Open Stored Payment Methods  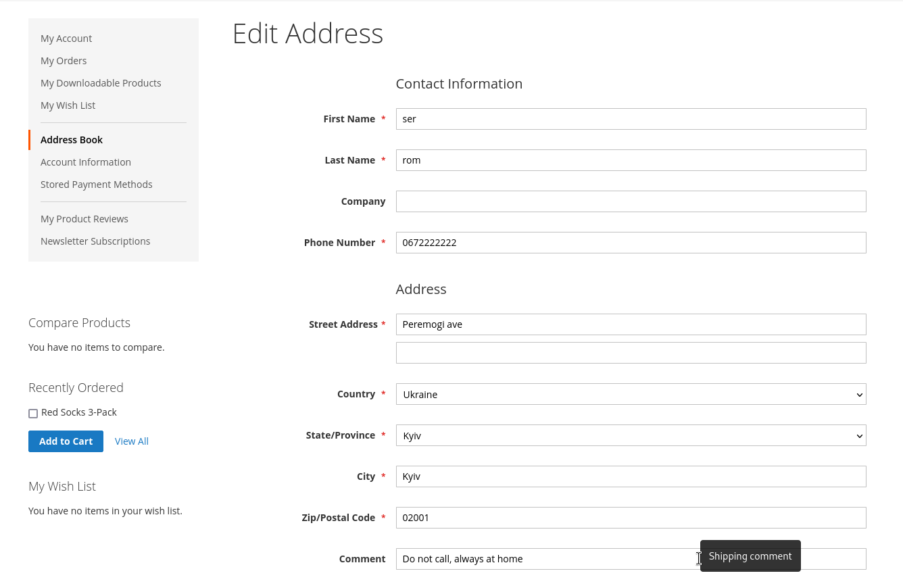click(97, 185)
